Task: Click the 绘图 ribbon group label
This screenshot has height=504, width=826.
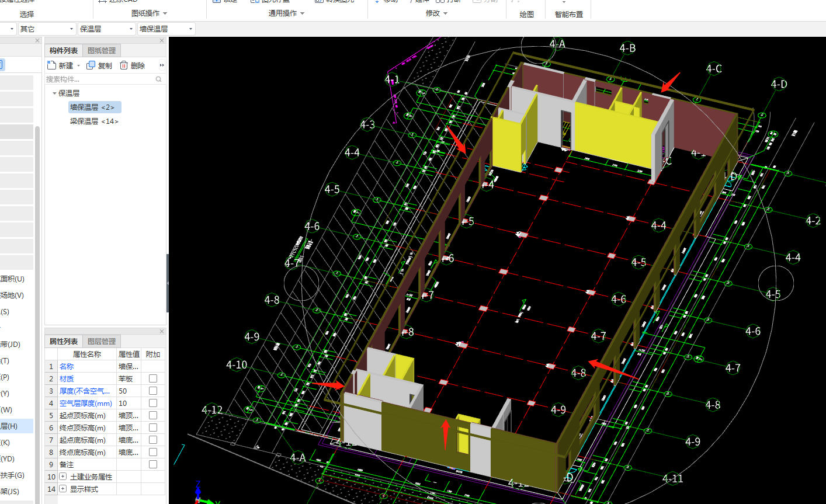Action: (527, 14)
